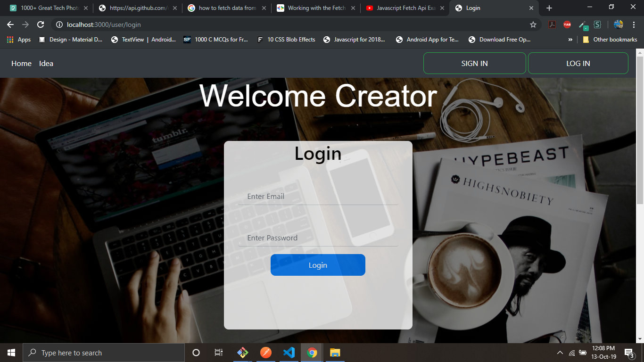The height and width of the screenshot is (362, 644).
Task: Go to Home in the site navbar
Action: (21, 64)
